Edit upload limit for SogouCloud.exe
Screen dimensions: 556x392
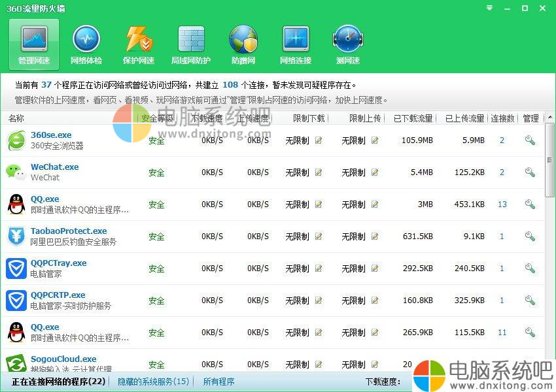point(375,365)
